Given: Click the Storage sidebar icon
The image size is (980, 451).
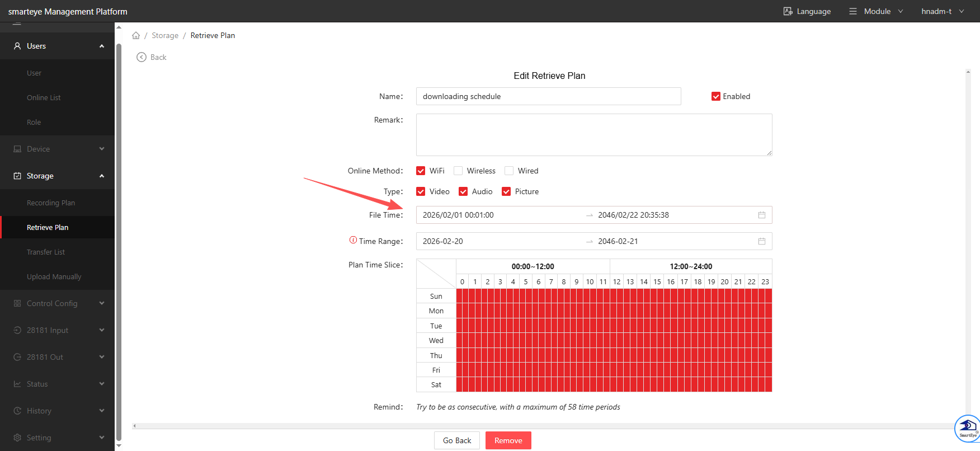Looking at the screenshot, I should point(17,176).
